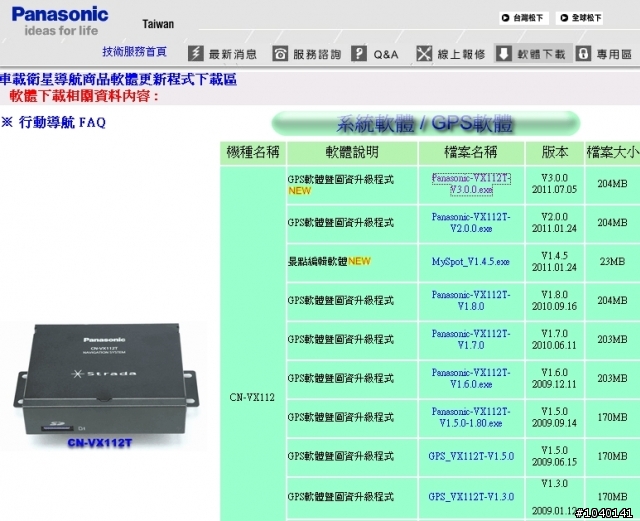Click the padlock icon for 專用區
Image resolution: width=640 pixels, height=521 pixels.
(583, 53)
